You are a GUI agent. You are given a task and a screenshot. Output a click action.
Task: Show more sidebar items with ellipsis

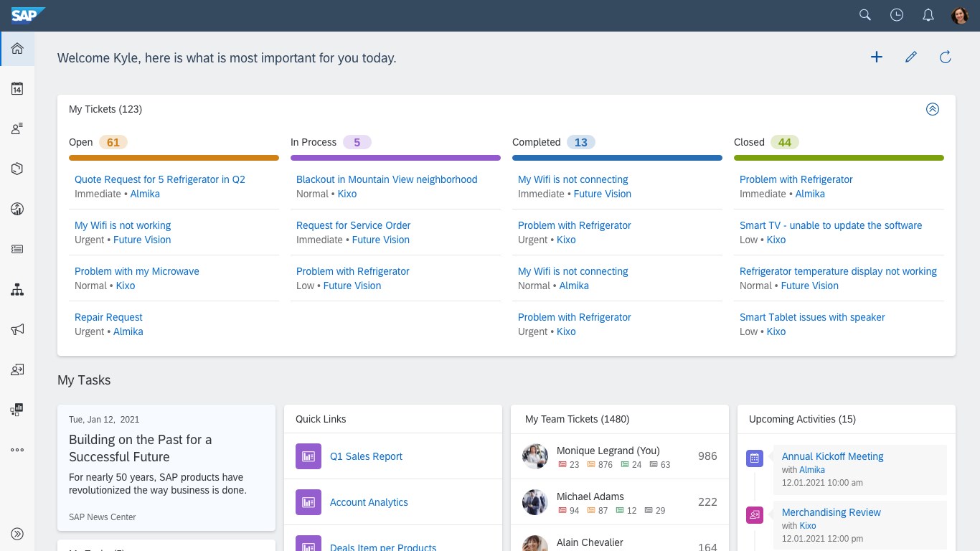(17, 450)
